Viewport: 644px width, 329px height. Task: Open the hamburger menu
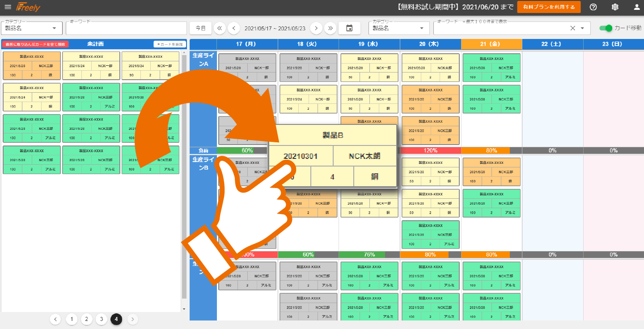(8, 7)
